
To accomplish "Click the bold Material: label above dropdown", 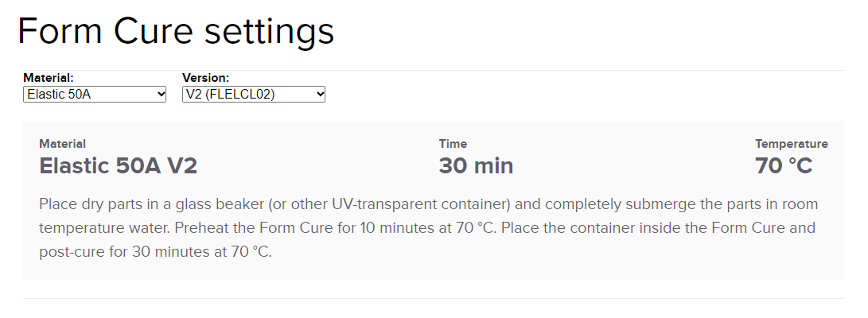I will point(49,78).
